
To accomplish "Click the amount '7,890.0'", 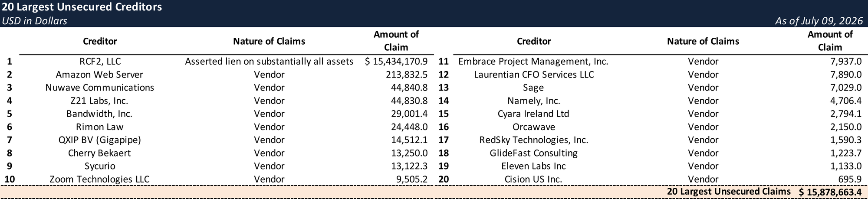I will click(x=846, y=75).
